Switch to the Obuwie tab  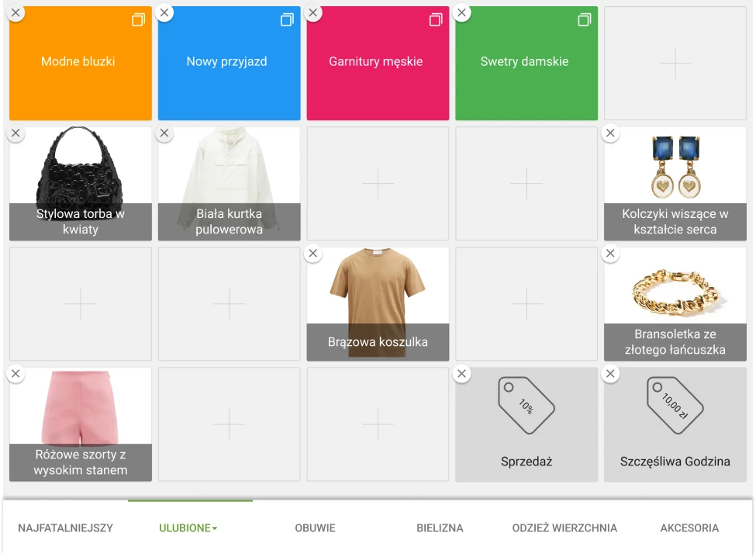pyautogui.click(x=315, y=528)
